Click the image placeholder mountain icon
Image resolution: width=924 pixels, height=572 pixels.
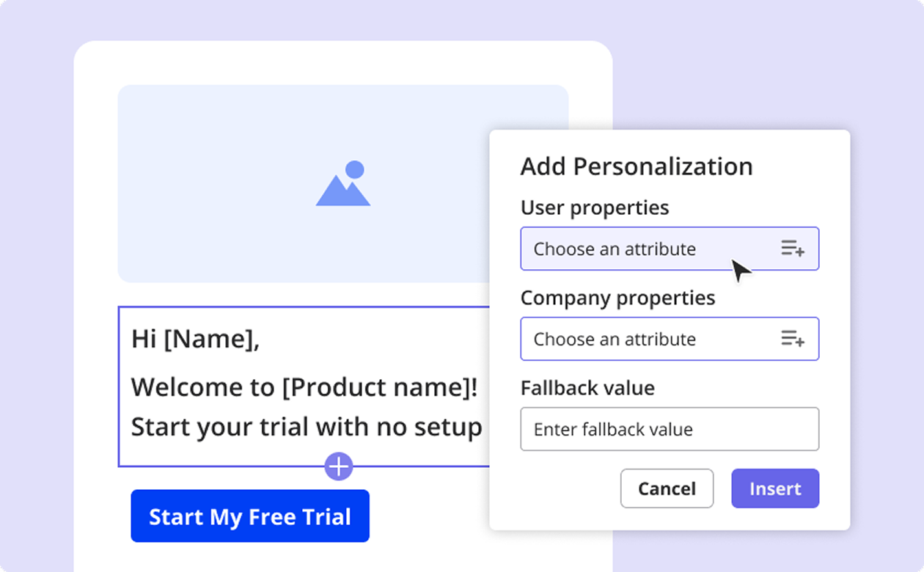[343, 184]
